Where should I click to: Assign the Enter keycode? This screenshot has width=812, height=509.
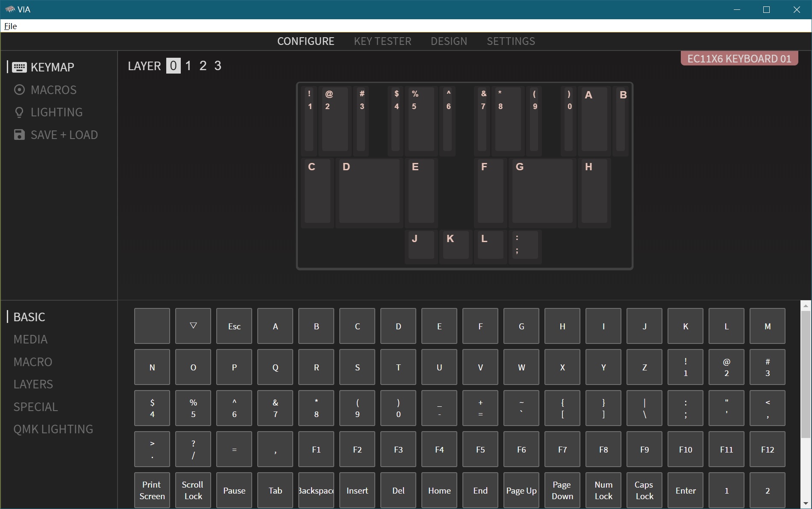(685, 490)
